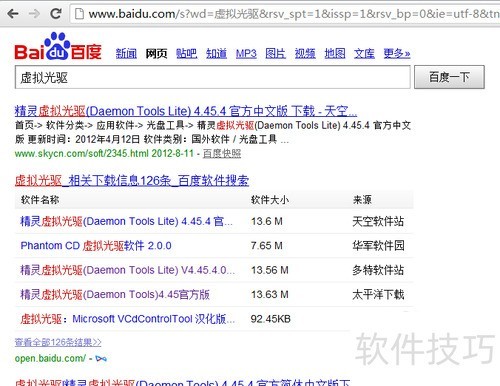500x386 pixels.
Task: Click the open.baidu.com/ URL text
Action: (x=50, y=359)
